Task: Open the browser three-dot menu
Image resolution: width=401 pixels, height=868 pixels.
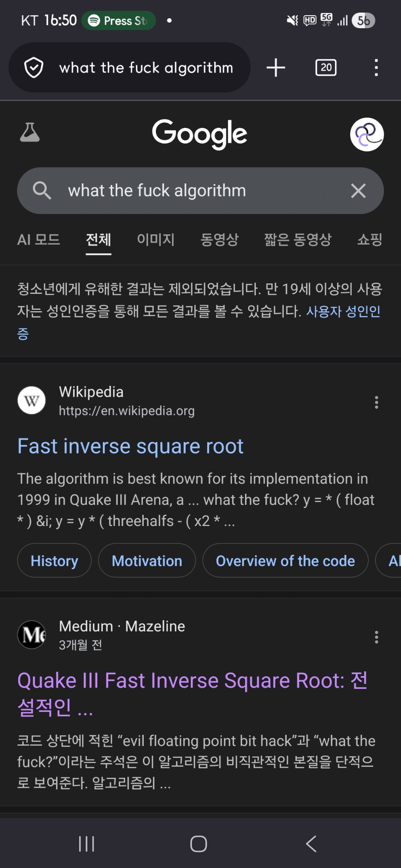Action: (x=376, y=68)
